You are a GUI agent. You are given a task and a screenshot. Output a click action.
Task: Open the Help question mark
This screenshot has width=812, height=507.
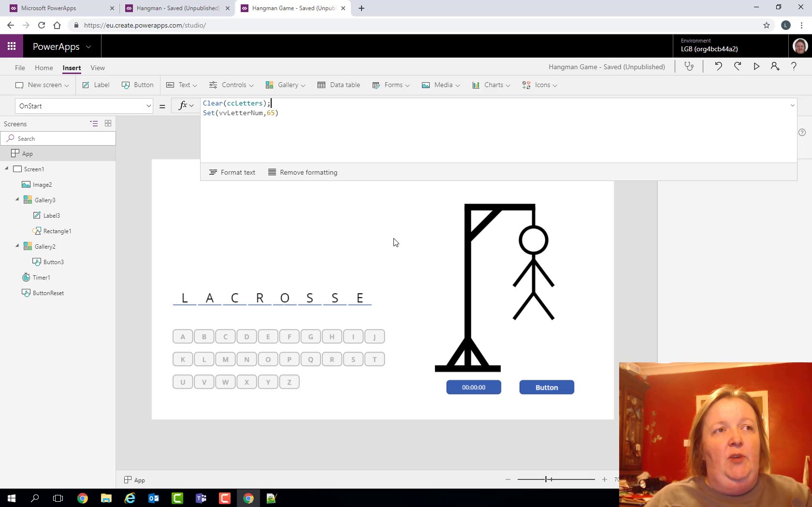794,67
